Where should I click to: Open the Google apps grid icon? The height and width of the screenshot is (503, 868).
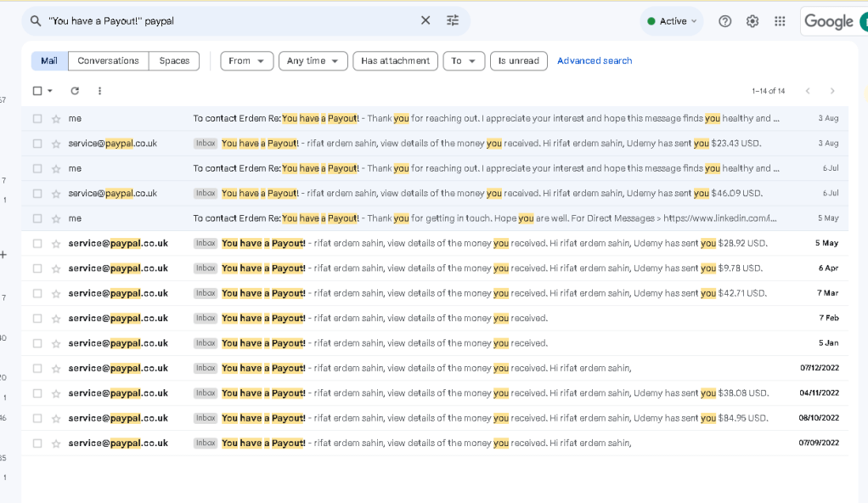[x=780, y=21]
